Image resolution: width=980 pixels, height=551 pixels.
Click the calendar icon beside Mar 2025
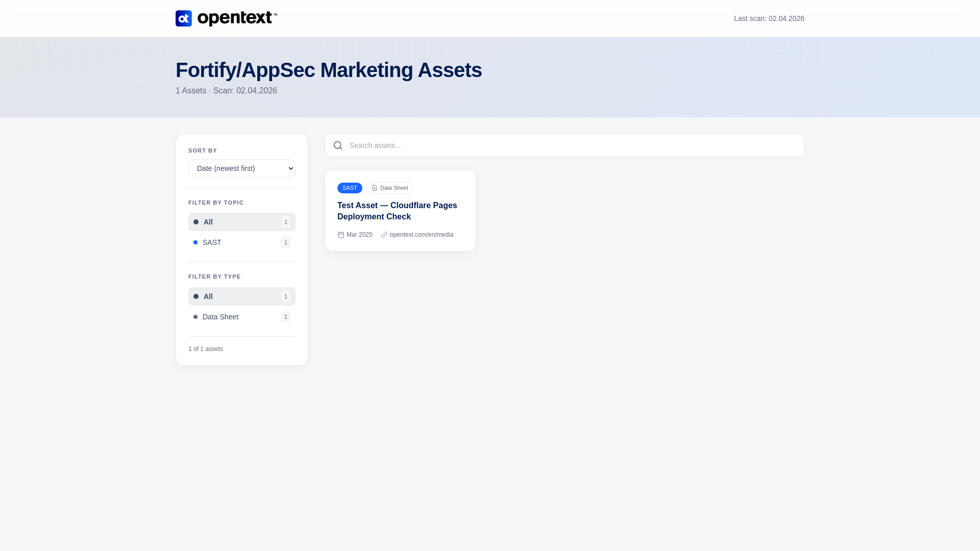tap(341, 235)
